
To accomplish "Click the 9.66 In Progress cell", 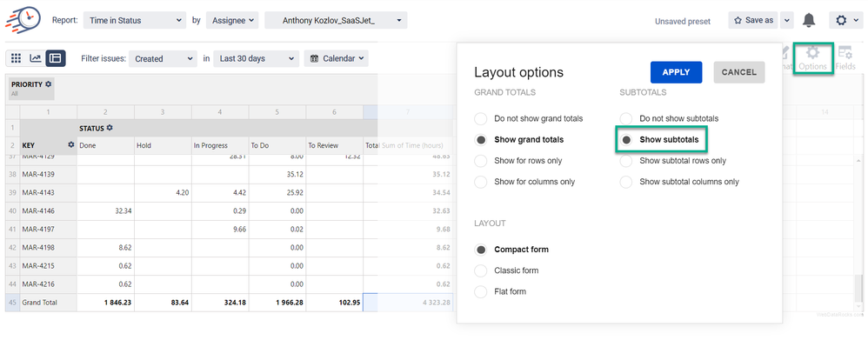I will pos(220,229).
